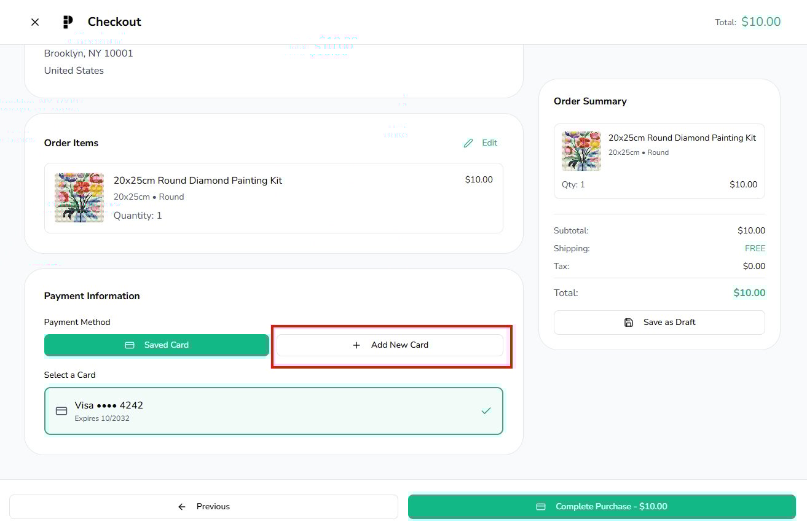Click the black P brand logo
Viewport: 807px width, 532px height.
click(68, 22)
